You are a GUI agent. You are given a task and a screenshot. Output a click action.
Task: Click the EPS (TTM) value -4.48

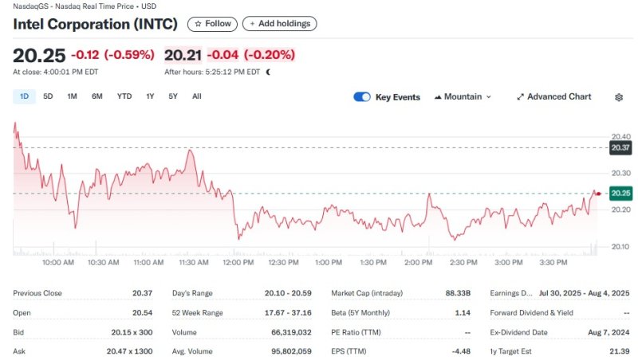point(461,351)
